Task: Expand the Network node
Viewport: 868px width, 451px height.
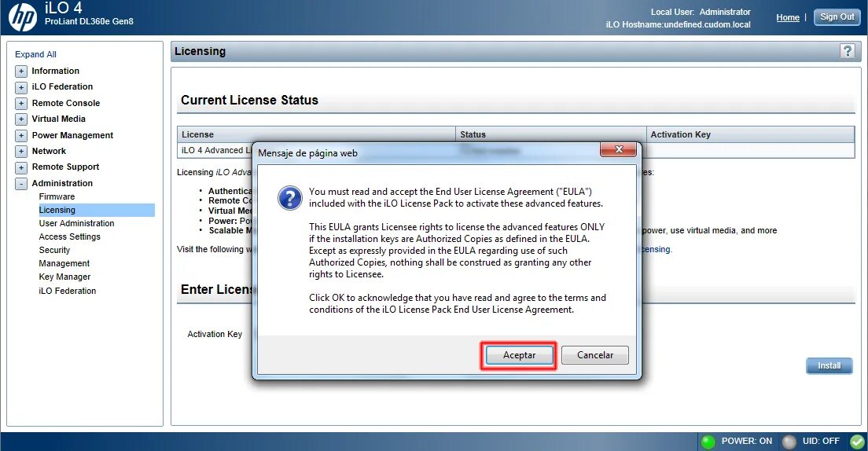Action: (x=21, y=151)
